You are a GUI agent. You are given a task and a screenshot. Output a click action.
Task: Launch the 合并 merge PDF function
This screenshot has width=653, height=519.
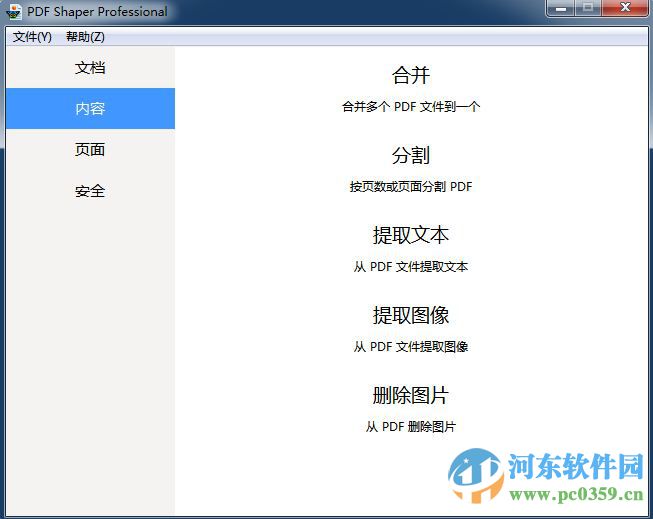point(411,75)
